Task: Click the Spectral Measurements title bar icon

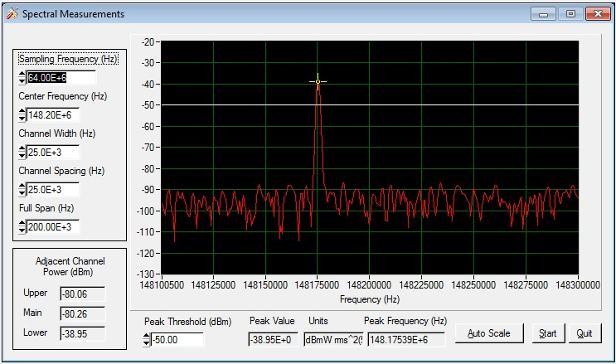Action: pos(11,14)
